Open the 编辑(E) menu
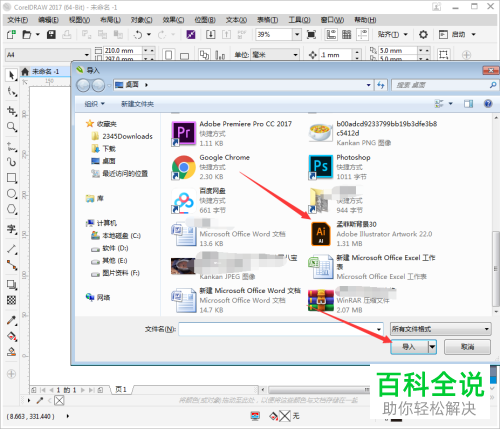Viewport: 500px width, 429px height. 48,20
